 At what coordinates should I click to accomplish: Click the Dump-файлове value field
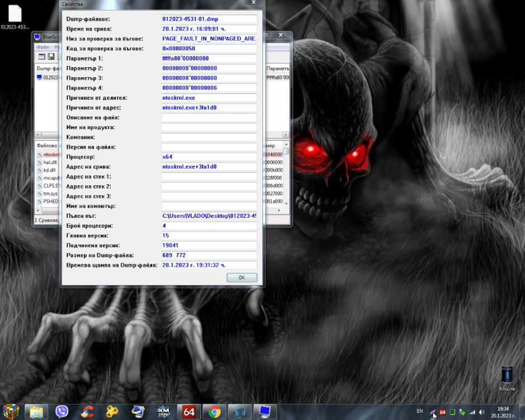(209, 19)
